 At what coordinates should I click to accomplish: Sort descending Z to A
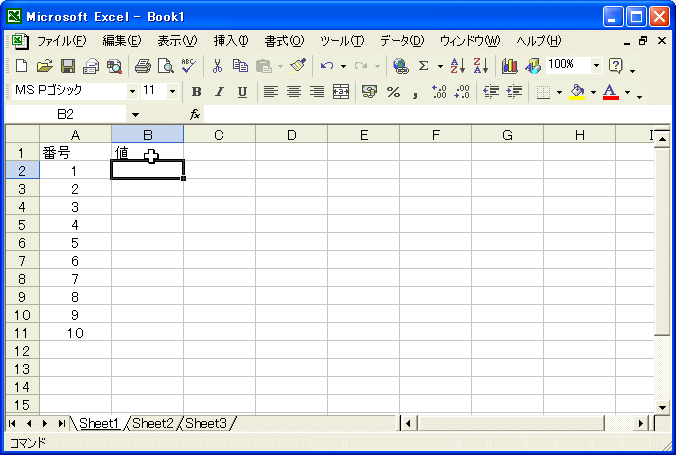pyautogui.click(x=481, y=66)
